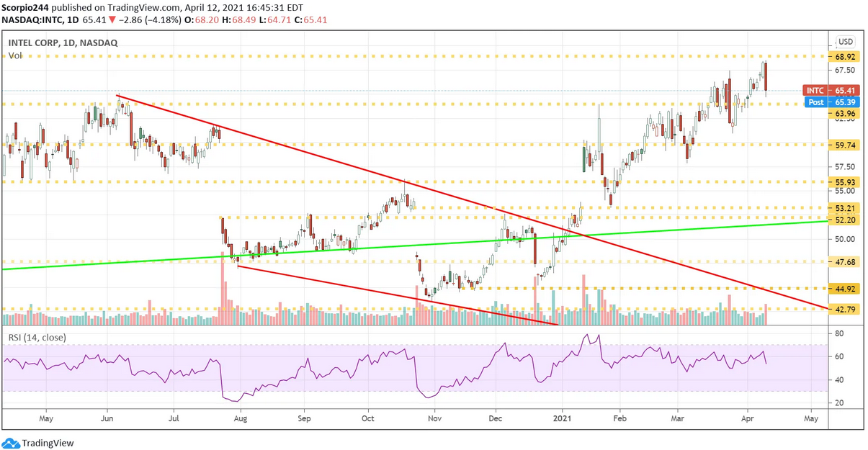Click the RSI scale value 80
Image resolution: width=868 pixels, height=450 pixels.
point(839,334)
